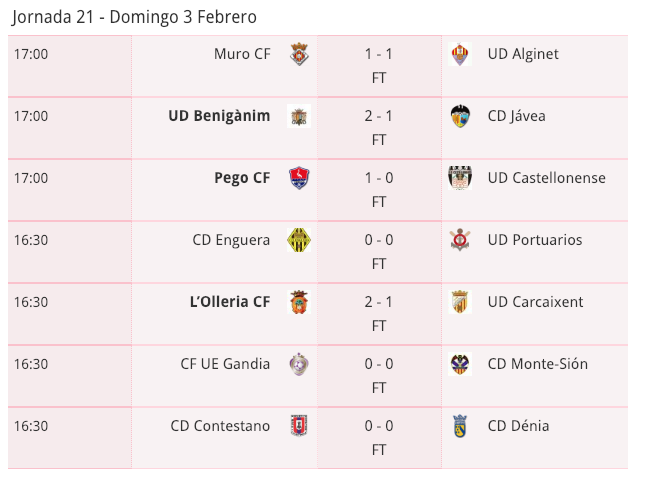Open the UD Benigànim team link
Viewport: 647px width, 479px height.
(x=219, y=116)
